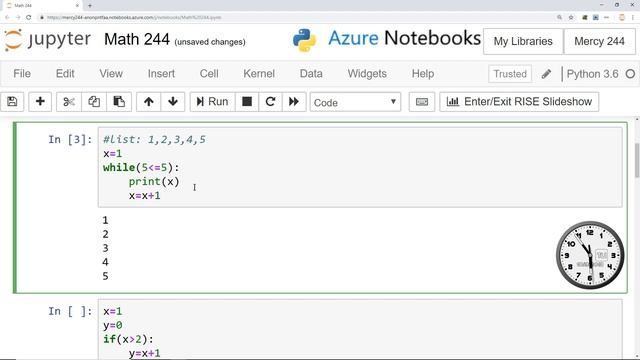The height and width of the screenshot is (360, 640).
Task: Click the while(5<=5): line
Action: [x=141, y=167]
